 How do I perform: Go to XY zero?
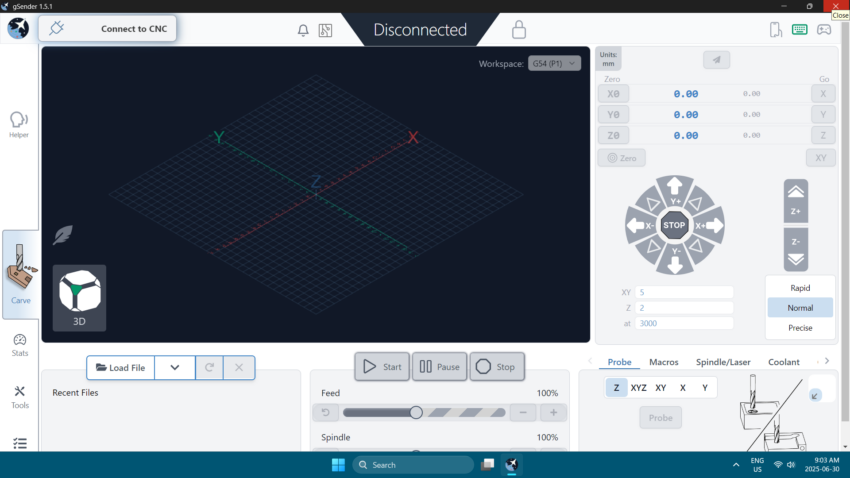(821, 158)
